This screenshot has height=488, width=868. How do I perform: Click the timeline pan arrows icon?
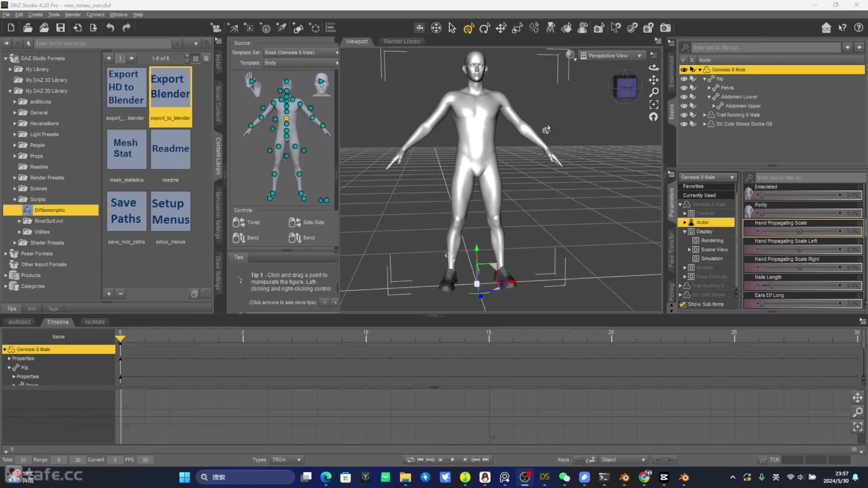point(858,397)
